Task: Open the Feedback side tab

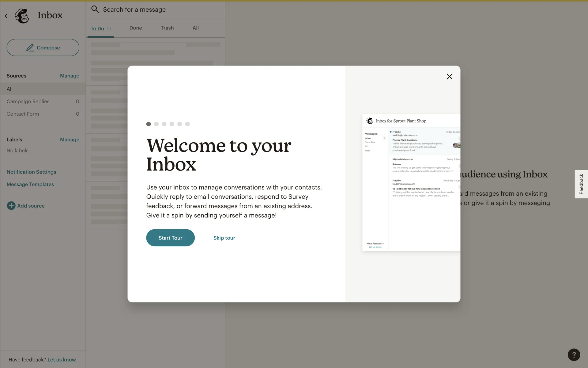Action: pyautogui.click(x=581, y=184)
